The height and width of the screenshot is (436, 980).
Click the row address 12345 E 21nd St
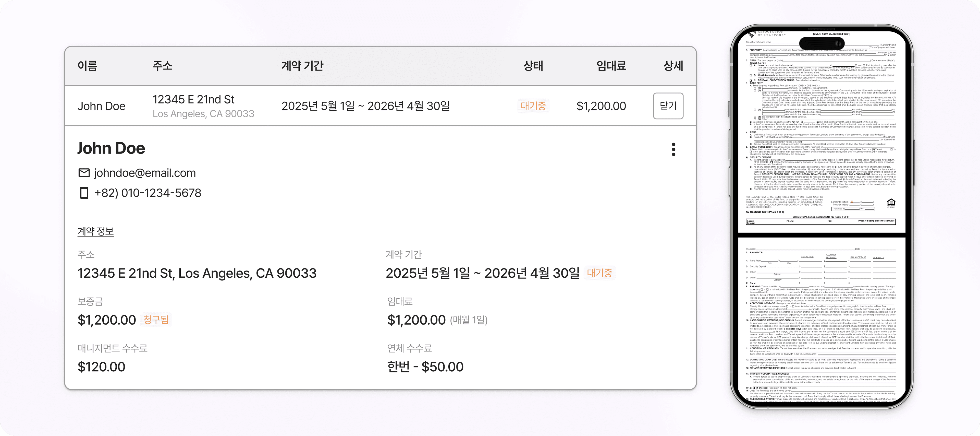193,99
